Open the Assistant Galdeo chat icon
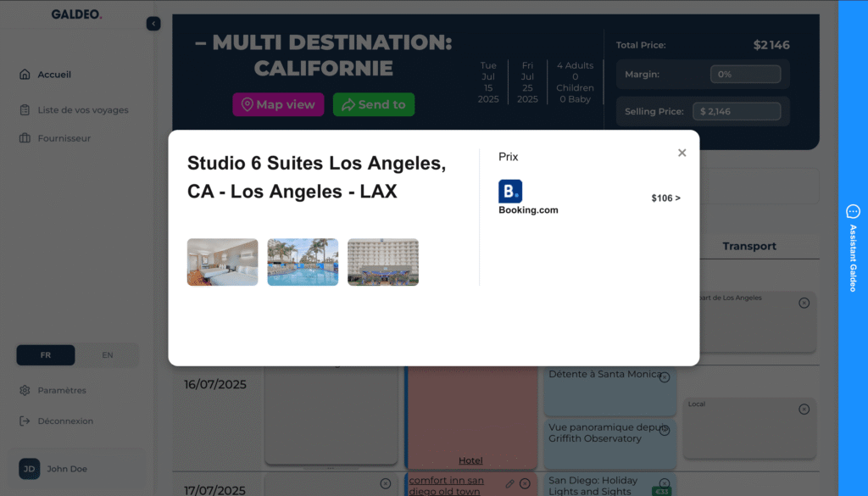 [853, 211]
